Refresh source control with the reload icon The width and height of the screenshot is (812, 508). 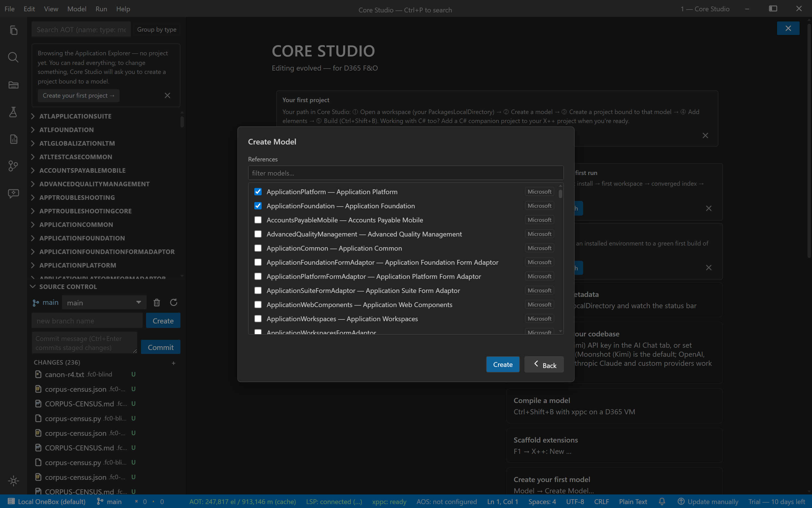tap(173, 302)
